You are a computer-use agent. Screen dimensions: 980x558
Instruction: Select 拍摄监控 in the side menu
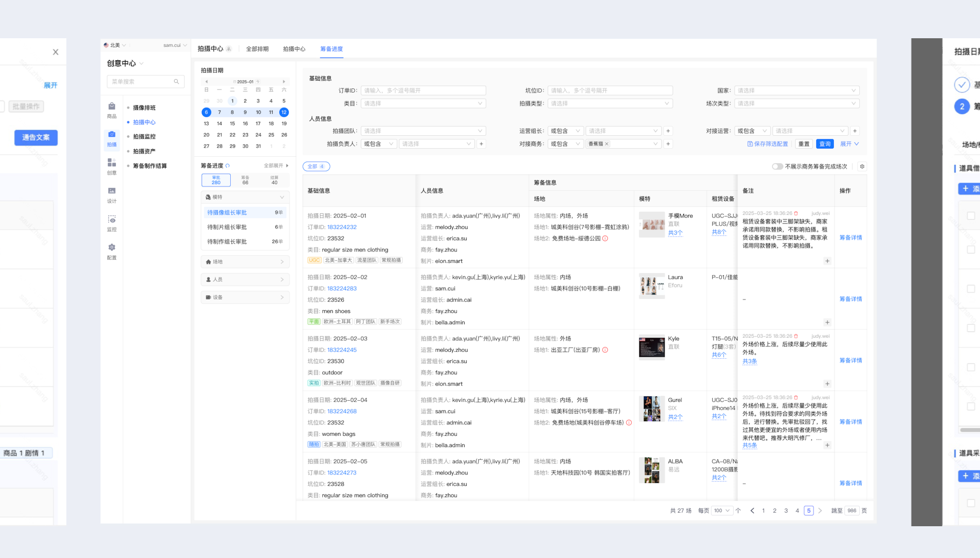tap(144, 137)
